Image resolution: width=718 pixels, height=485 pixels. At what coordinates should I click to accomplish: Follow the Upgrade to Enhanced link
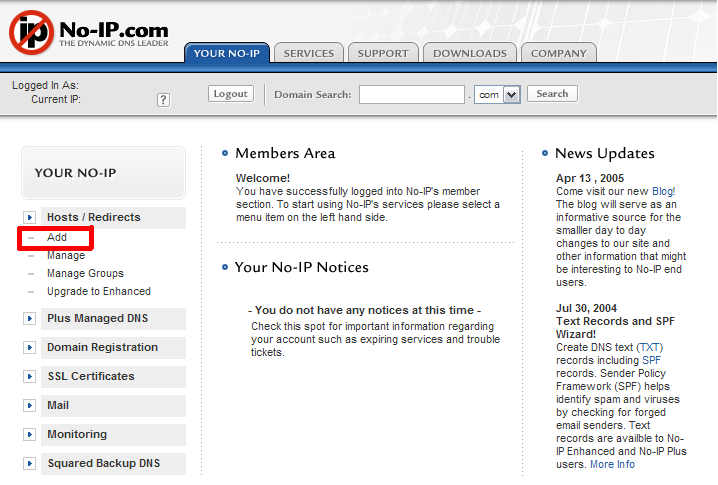coord(99,291)
